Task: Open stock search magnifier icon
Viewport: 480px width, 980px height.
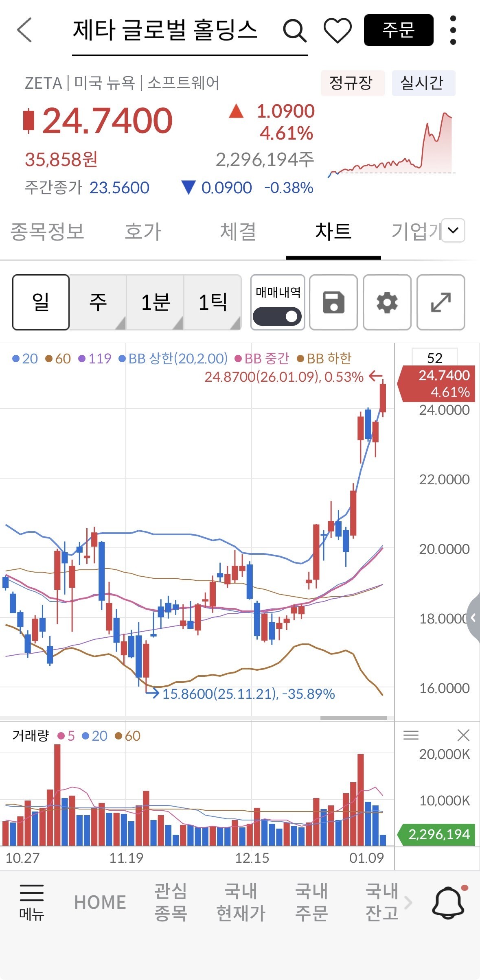Action: point(294,30)
